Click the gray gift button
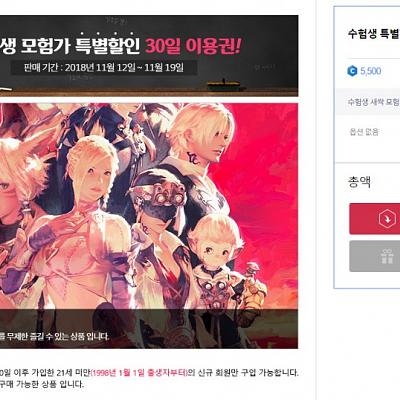Screen dimensions: 400x400 pyautogui.click(x=375, y=256)
